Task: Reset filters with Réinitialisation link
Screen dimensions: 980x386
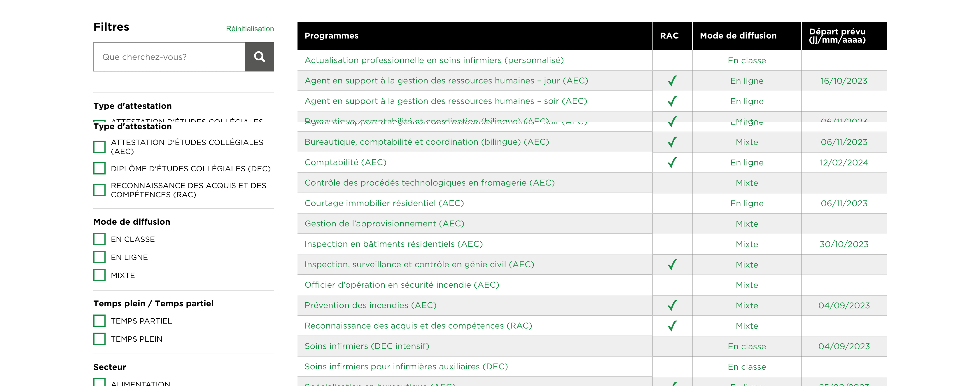Action: point(250,29)
